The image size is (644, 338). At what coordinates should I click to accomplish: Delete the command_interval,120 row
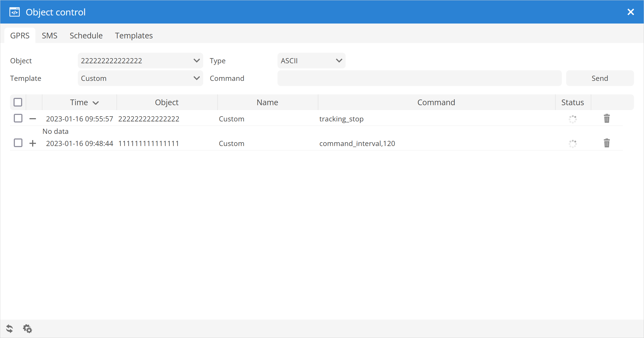click(x=607, y=143)
